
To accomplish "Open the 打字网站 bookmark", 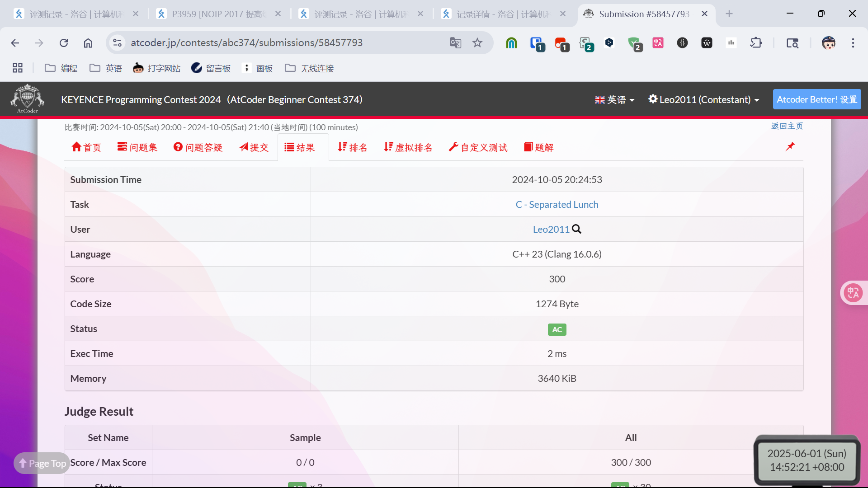I will click(x=157, y=68).
